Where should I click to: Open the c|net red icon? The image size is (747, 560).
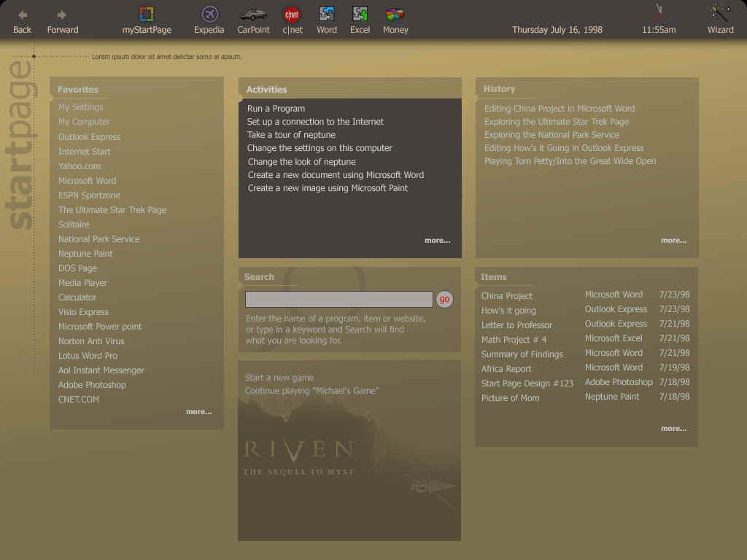click(x=292, y=15)
